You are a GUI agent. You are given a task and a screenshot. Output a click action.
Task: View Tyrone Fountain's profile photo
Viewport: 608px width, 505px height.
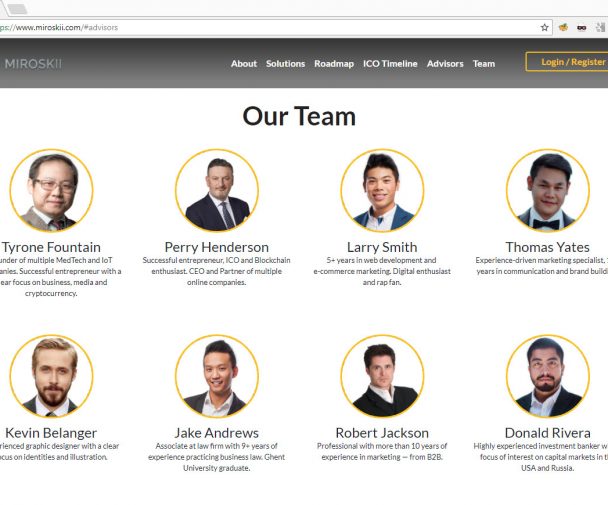pos(52,190)
